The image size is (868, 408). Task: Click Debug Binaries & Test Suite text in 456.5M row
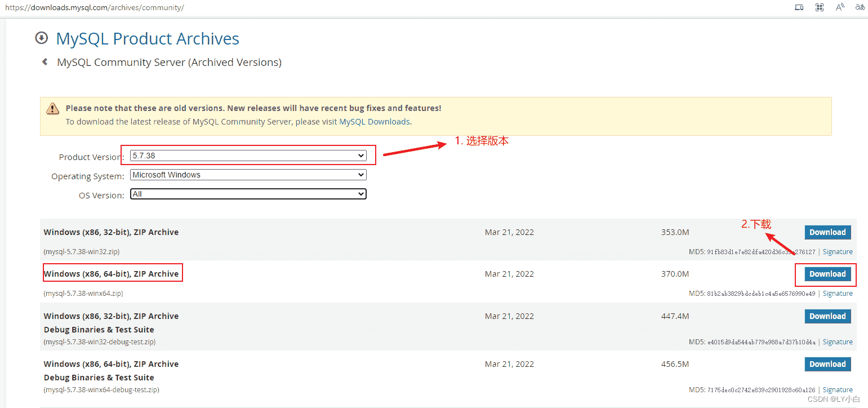click(99, 378)
